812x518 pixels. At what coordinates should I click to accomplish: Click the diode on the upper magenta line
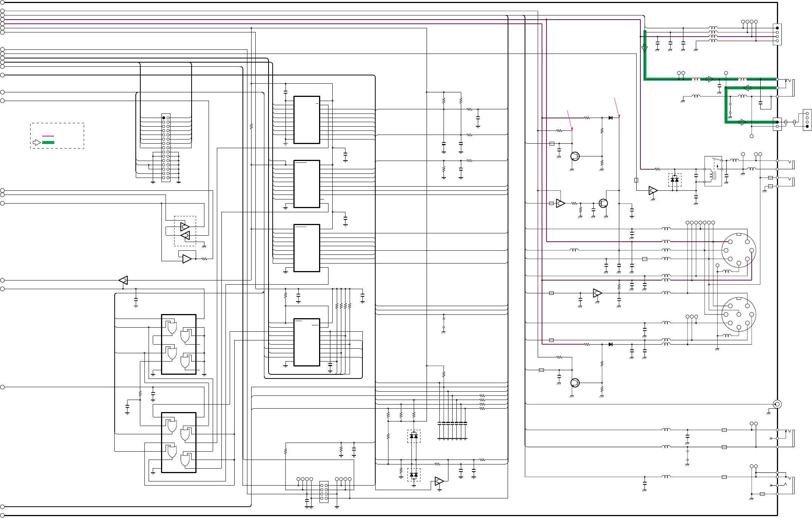pos(611,118)
